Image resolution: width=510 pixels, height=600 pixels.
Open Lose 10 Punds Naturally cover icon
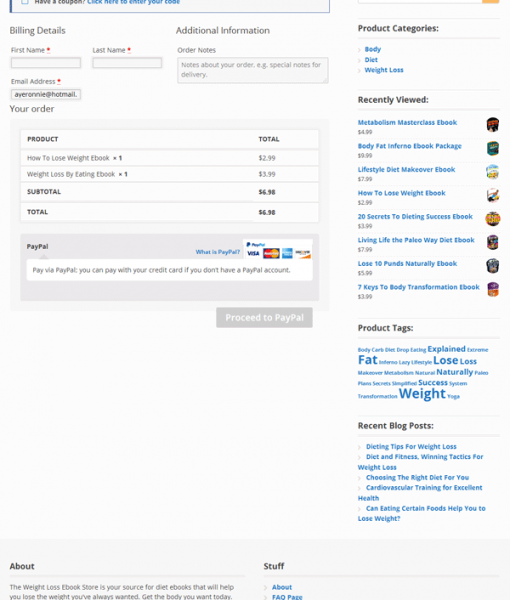(493, 266)
